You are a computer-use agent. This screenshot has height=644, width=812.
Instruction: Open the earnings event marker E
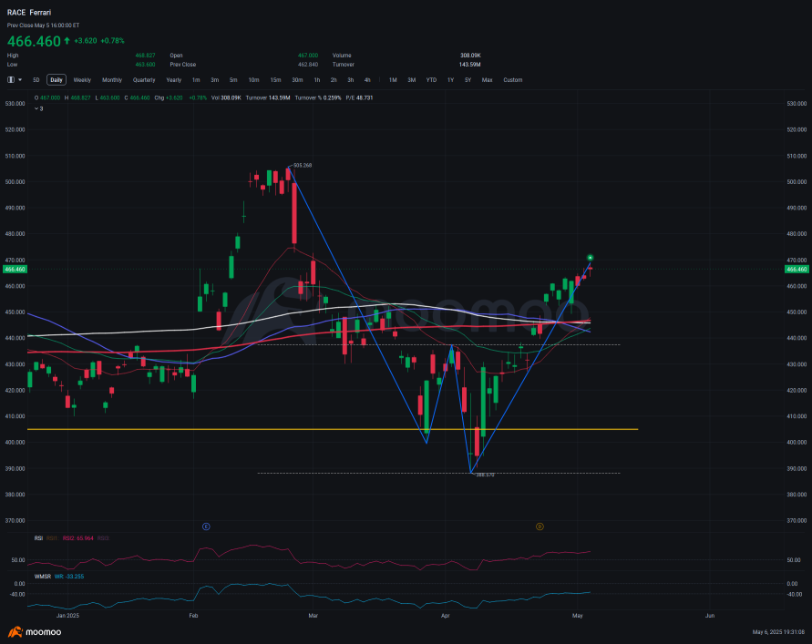click(x=206, y=526)
